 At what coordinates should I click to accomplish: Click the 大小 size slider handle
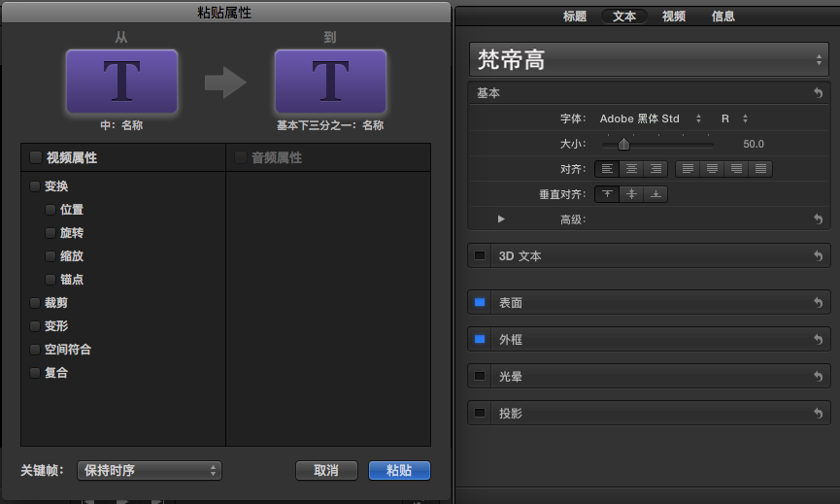[623, 144]
